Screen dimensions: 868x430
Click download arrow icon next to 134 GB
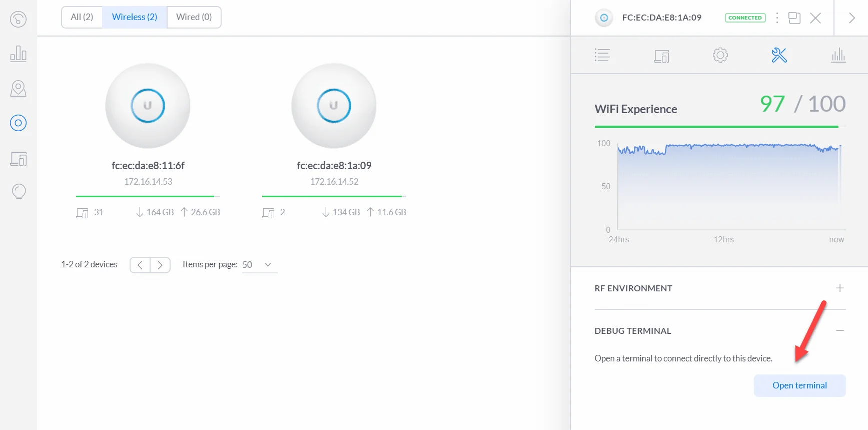point(326,212)
